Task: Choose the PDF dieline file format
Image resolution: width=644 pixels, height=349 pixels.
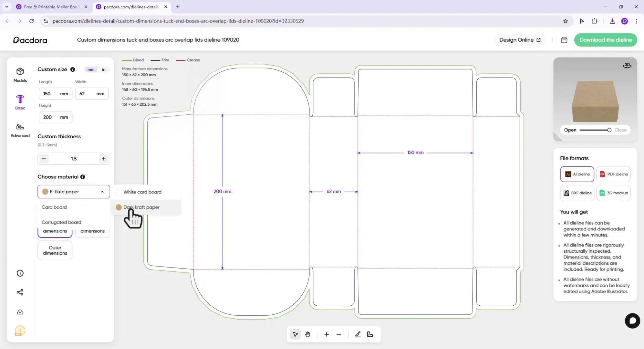Action: [613, 174]
